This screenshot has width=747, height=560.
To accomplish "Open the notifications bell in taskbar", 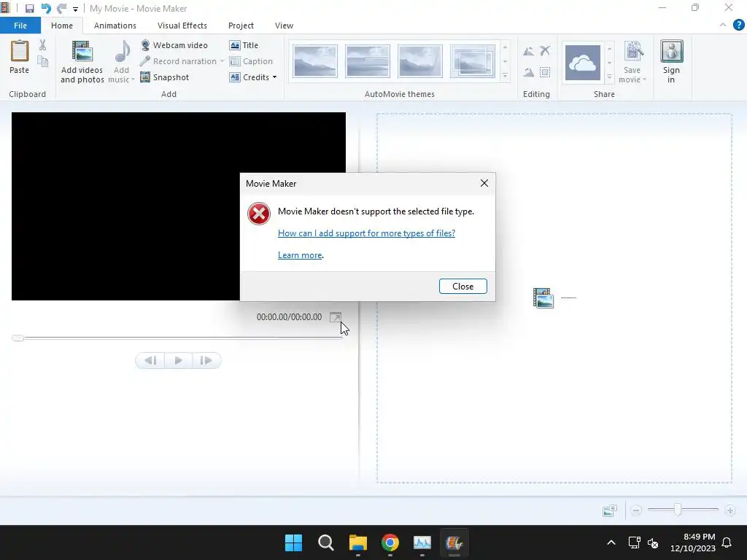I will [727, 542].
